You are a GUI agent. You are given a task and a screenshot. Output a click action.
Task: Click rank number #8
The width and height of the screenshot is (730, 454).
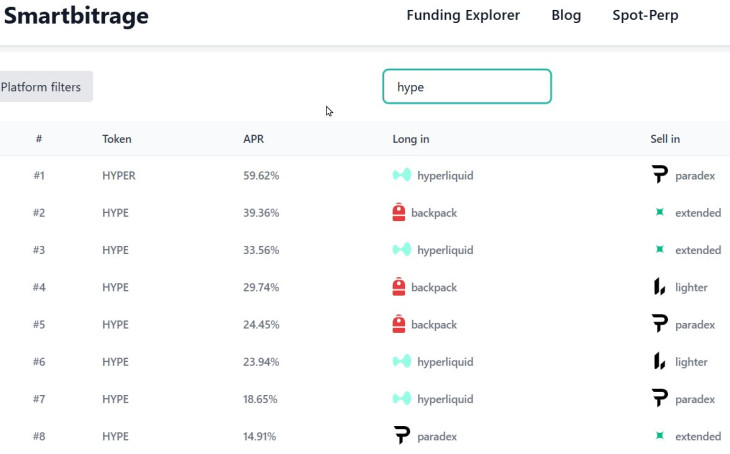click(39, 436)
